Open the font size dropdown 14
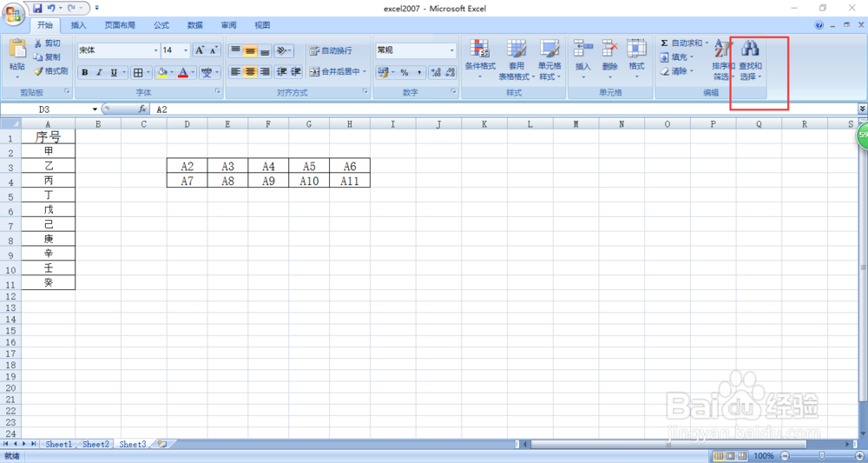868x463 pixels. [186, 50]
